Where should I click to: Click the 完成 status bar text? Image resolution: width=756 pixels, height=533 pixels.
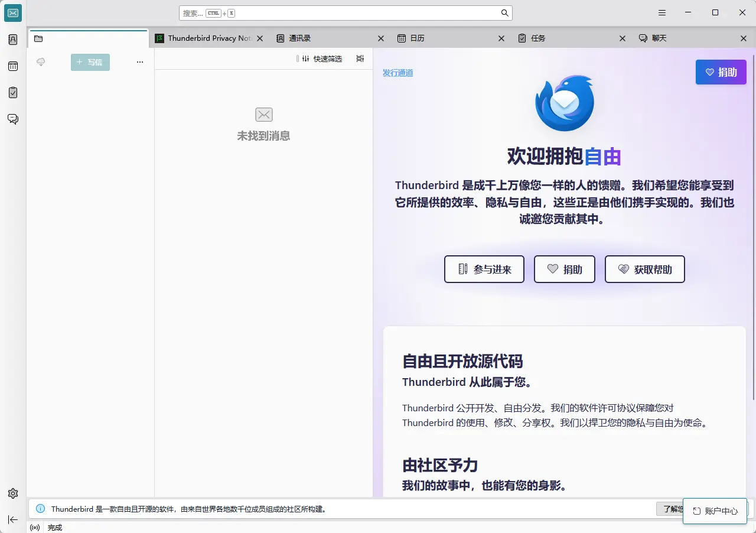[x=55, y=527]
